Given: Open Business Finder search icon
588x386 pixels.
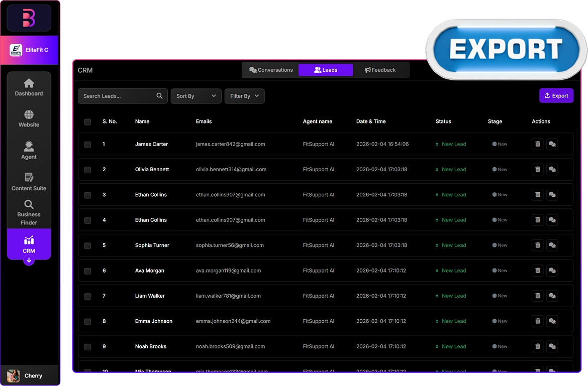Looking at the screenshot, I should click(29, 204).
